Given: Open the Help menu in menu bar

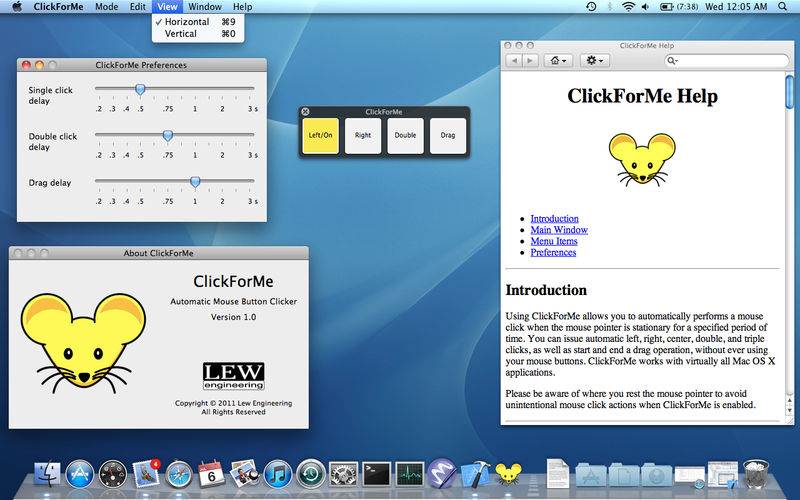Looking at the screenshot, I should 242,7.
